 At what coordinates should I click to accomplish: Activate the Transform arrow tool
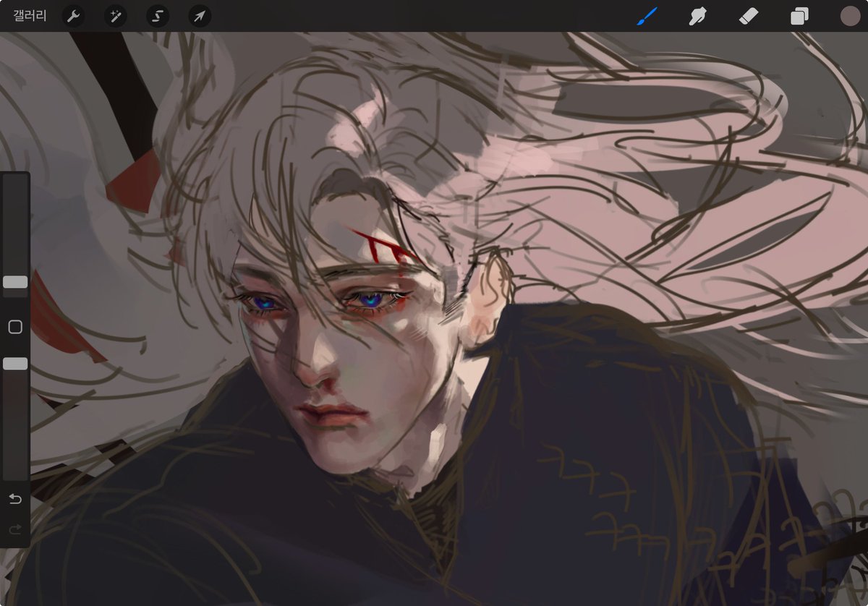(x=200, y=16)
